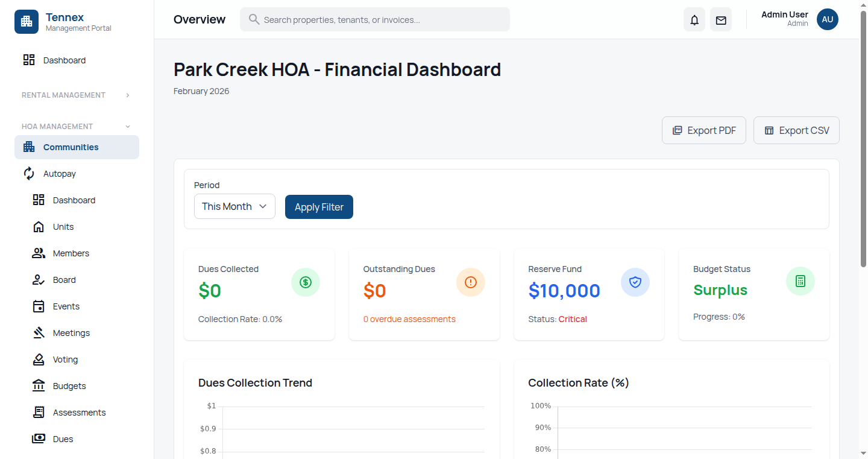This screenshot has height=459, width=868.
Task: Click the Reserve Fund shield icon
Action: [x=635, y=282]
